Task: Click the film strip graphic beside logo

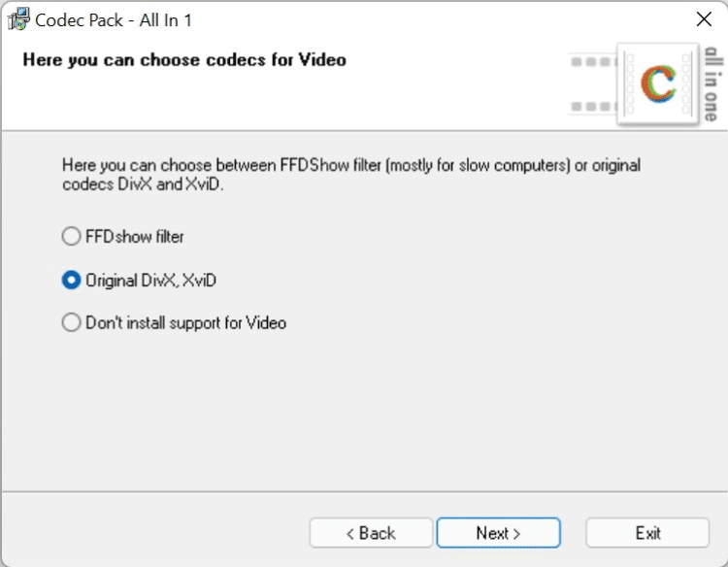Action: (593, 84)
